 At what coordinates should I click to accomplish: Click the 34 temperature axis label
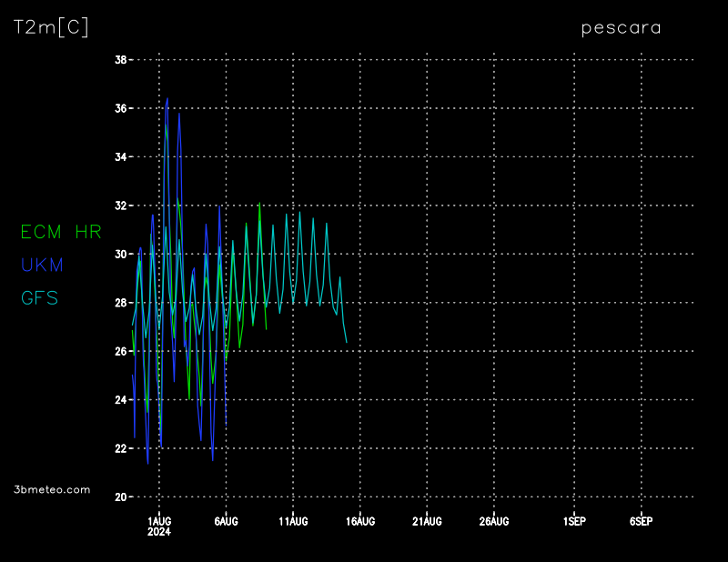[120, 157]
